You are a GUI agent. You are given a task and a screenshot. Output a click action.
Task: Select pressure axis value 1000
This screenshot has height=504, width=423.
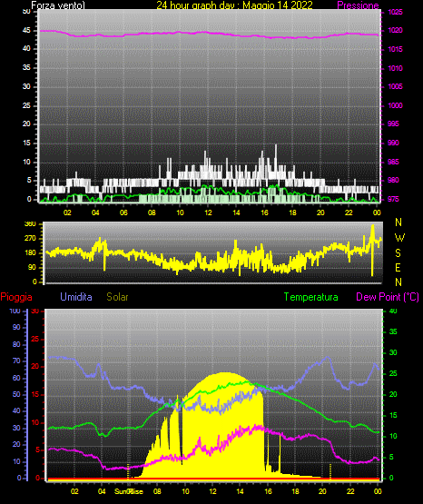[395, 105]
